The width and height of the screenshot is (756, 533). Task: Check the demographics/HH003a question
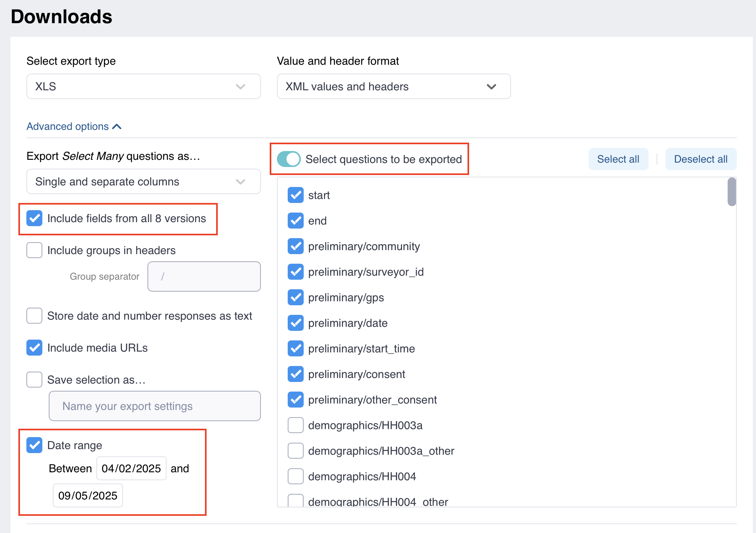(x=295, y=425)
